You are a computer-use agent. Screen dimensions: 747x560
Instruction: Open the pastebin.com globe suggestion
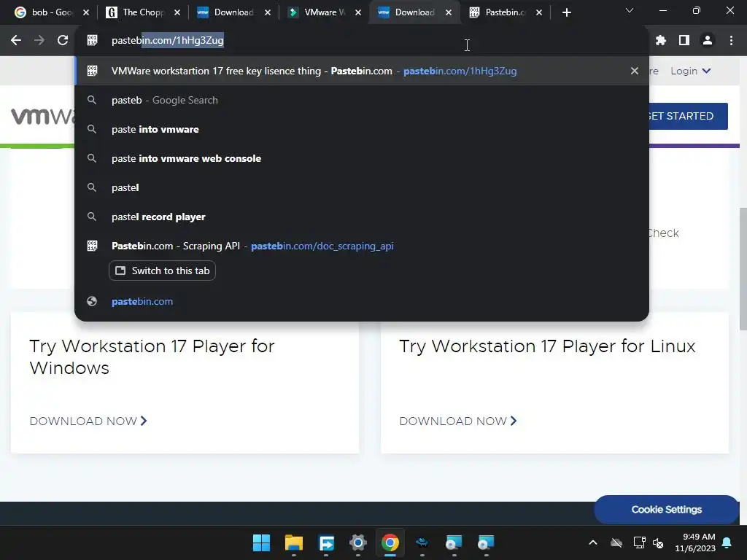point(362,301)
